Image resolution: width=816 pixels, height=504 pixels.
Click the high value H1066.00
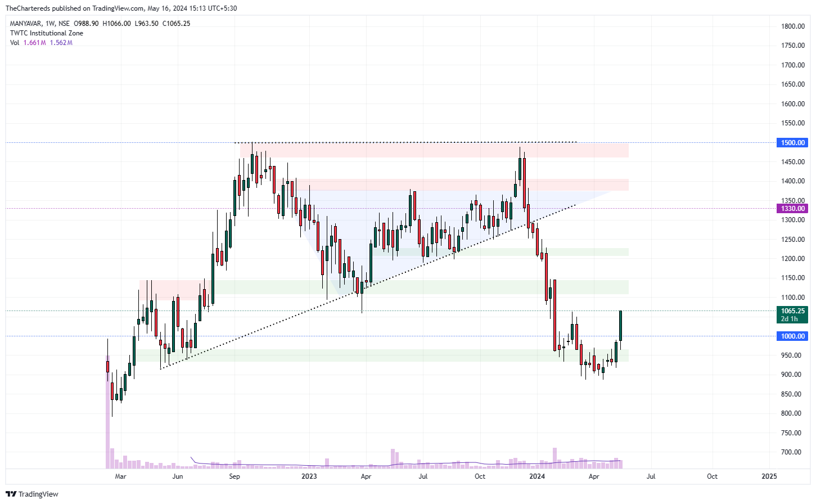[x=116, y=24]
